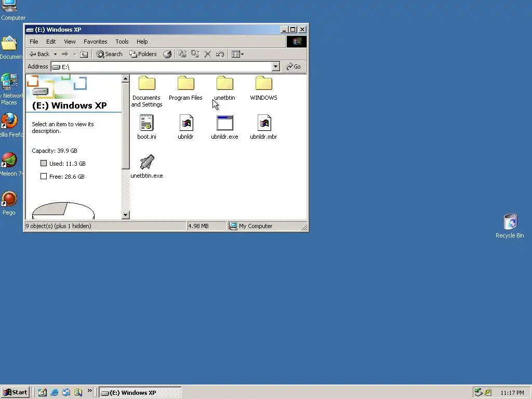The height and width of the screenshot is (399, 532).
Task: Select the Program Files folder
Action: 185,88
